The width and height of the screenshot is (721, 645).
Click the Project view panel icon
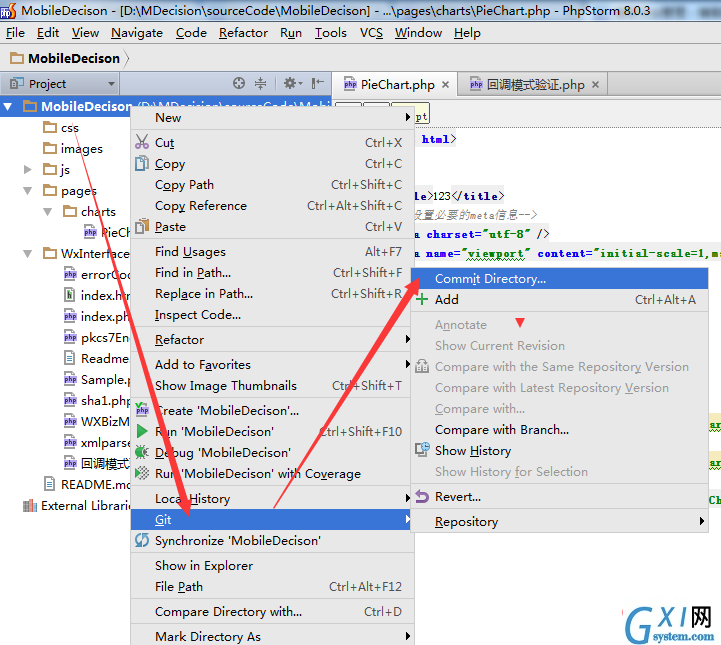(x=17, y=83)
